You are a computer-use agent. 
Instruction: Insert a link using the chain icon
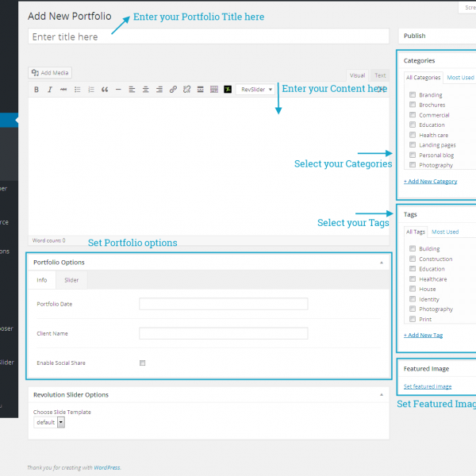point(173,90)
